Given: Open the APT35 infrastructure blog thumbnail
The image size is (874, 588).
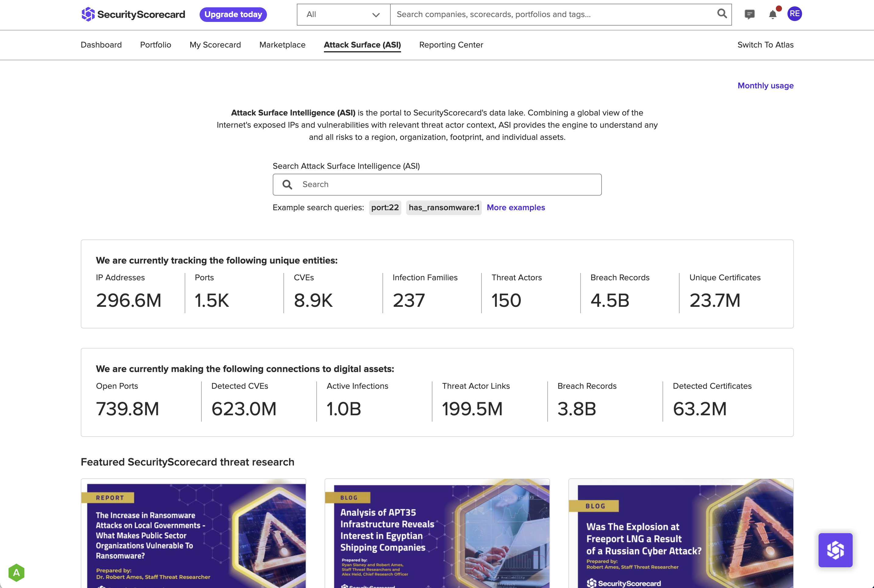Looking at the screenshot, I should [437, 533].
